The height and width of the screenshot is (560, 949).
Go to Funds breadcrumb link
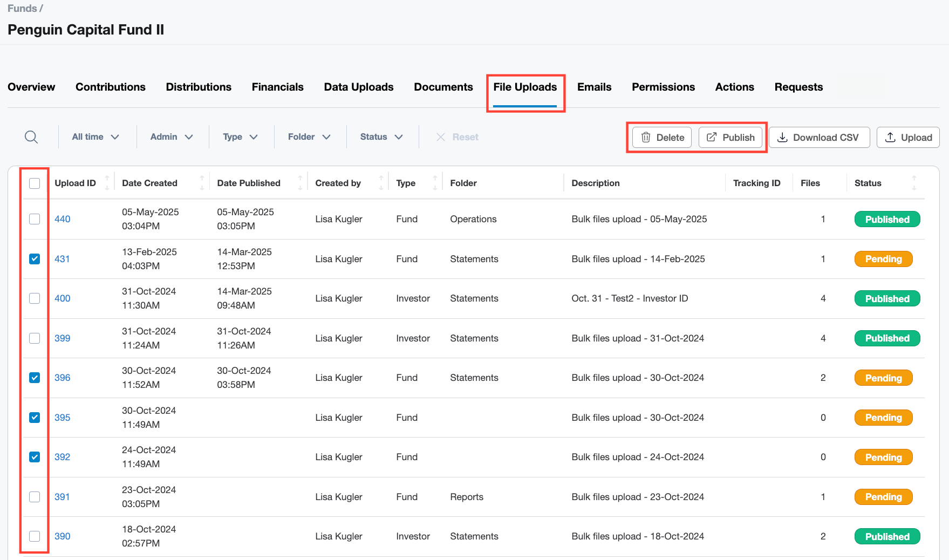pos(22,8)
